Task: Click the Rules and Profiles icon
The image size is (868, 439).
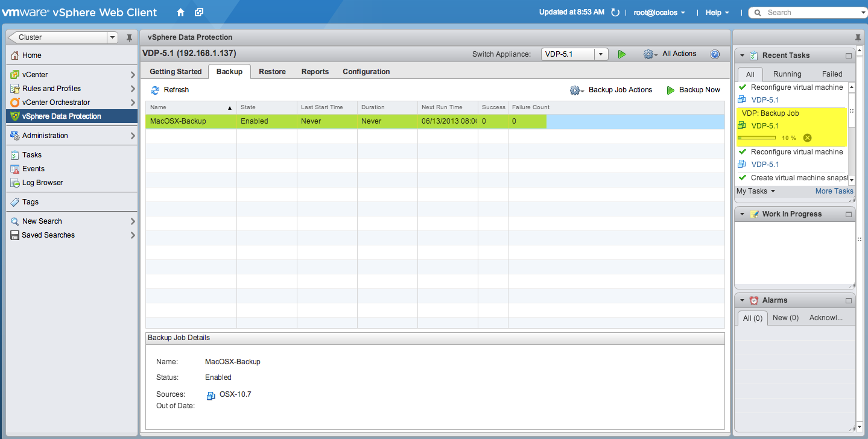Action: pyautogui.click(x=15, y=89)
